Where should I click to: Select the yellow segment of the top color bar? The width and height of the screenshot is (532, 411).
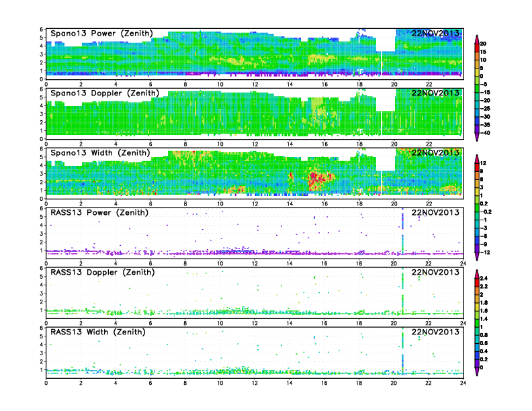(x=477, y=73)
